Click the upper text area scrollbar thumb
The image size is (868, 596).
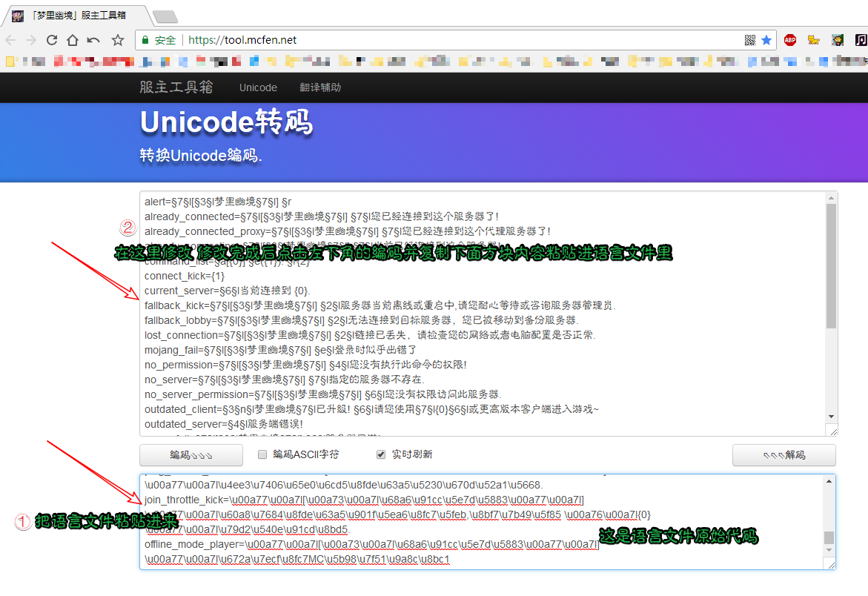tap(831, 265)
